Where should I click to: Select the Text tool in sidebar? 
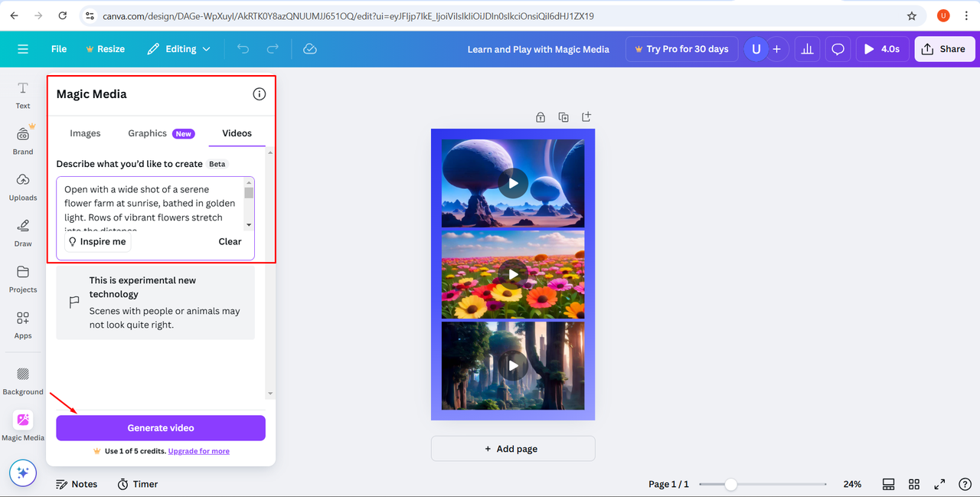point(23,95)
